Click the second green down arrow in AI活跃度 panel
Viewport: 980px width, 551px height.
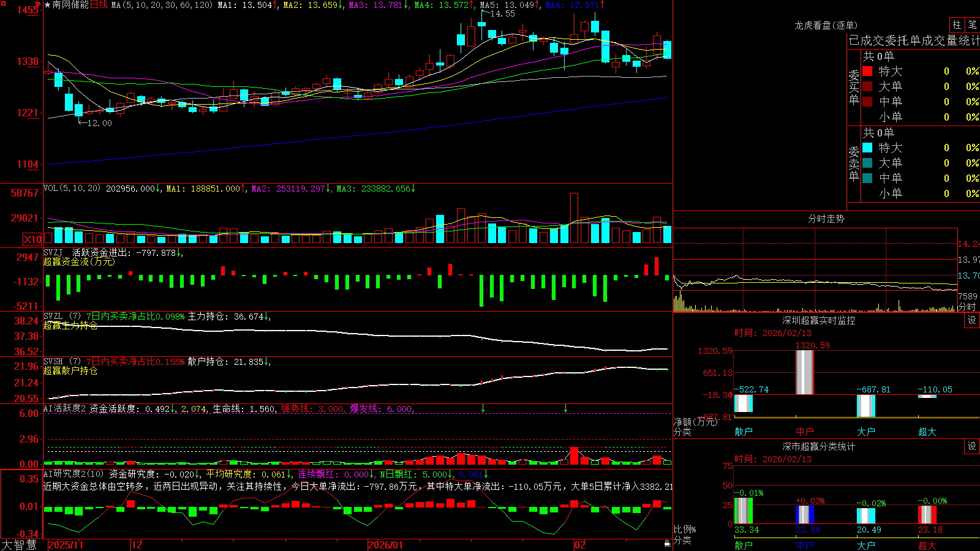click(x=565, y=408)
